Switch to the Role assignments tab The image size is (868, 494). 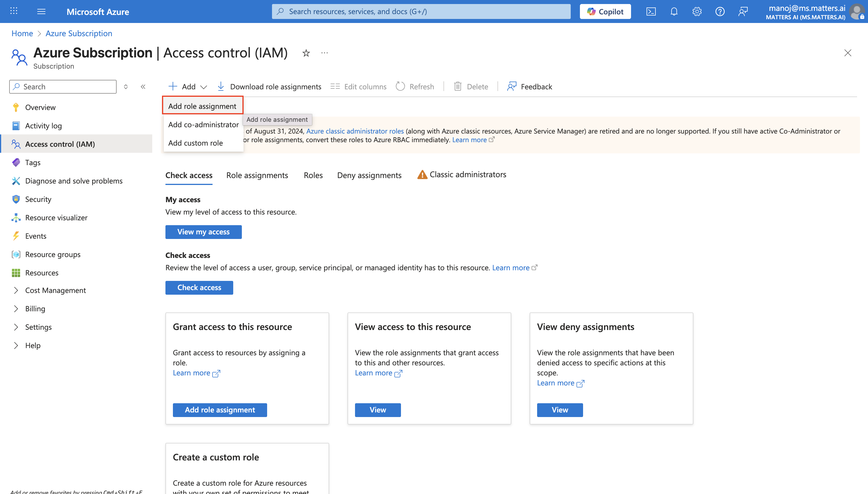click(257, 175)
